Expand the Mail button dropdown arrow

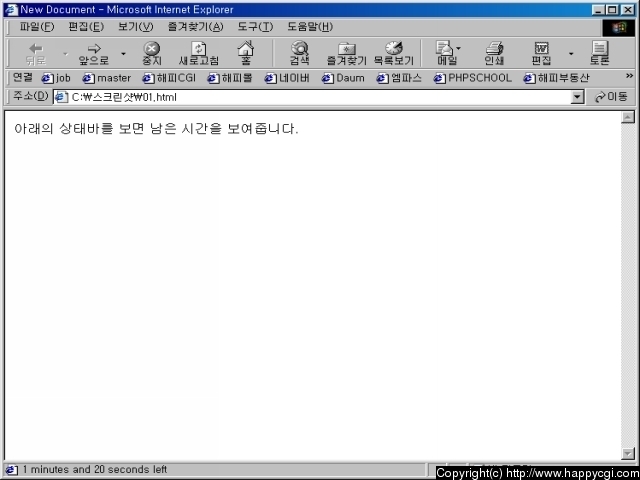[458, 49]
